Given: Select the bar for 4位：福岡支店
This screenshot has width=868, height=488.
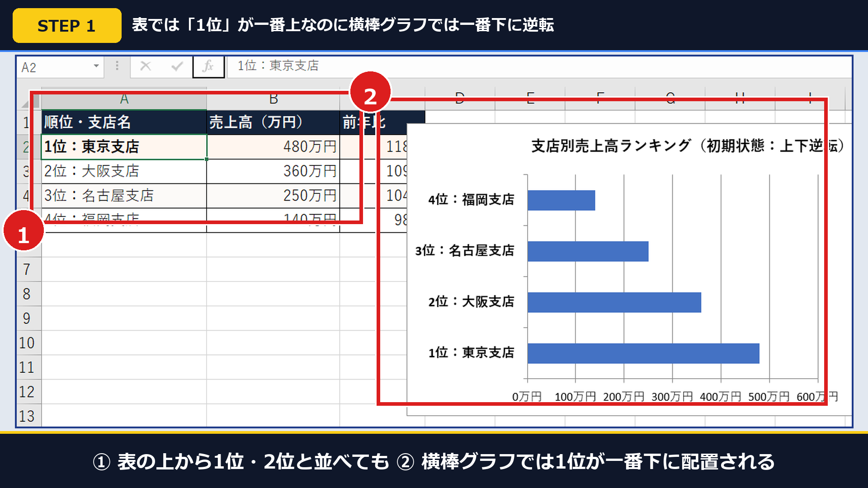Looking at the screenshot, I should 561,200.
